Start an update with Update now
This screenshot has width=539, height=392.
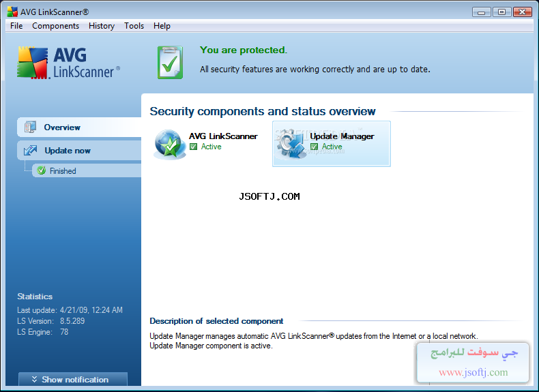79,151
